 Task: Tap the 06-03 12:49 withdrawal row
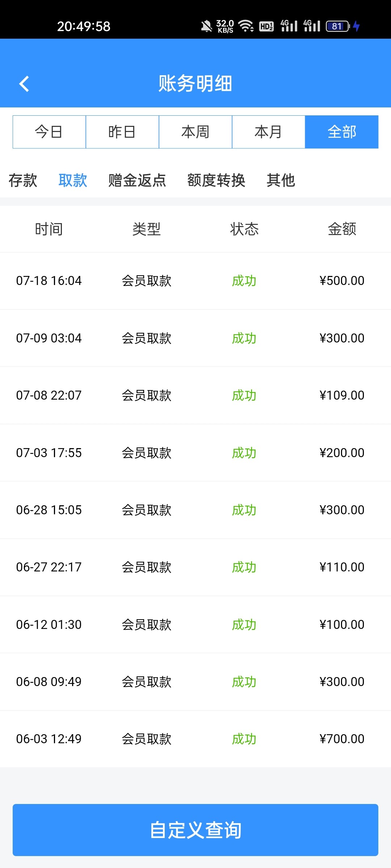[x=195, y=739]
